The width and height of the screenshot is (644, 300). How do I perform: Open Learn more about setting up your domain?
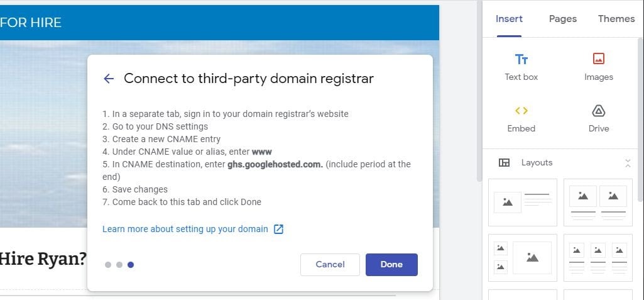click(185, 229)
